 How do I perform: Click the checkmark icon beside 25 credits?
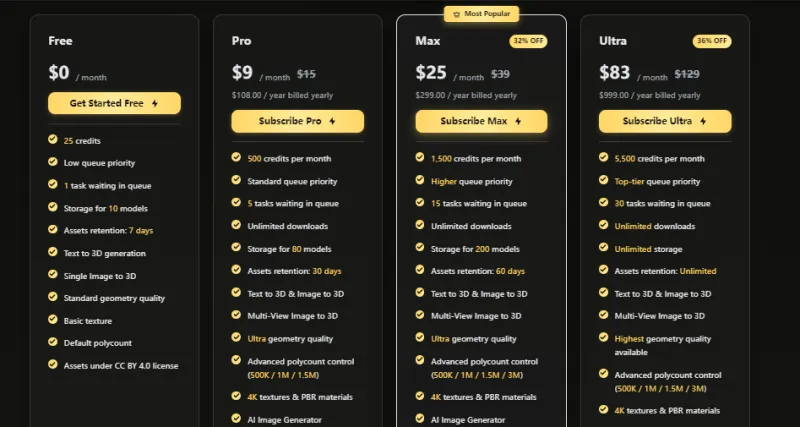tap(52, 140)
